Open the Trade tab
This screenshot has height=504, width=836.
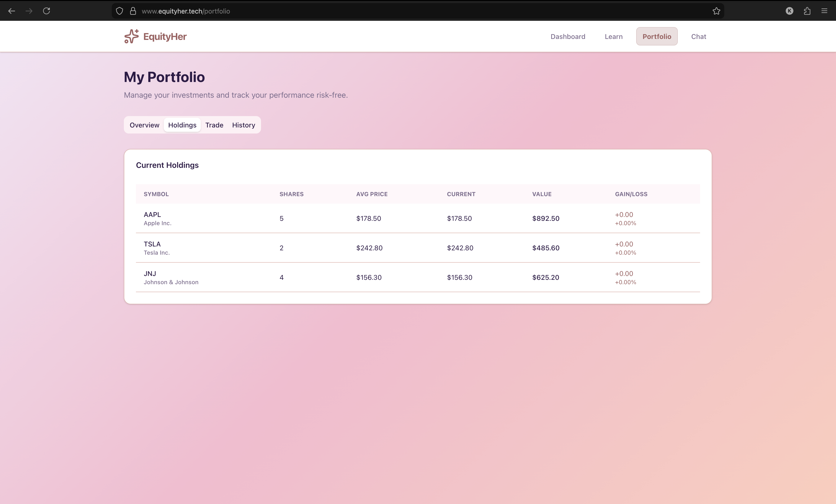(214, 125)
